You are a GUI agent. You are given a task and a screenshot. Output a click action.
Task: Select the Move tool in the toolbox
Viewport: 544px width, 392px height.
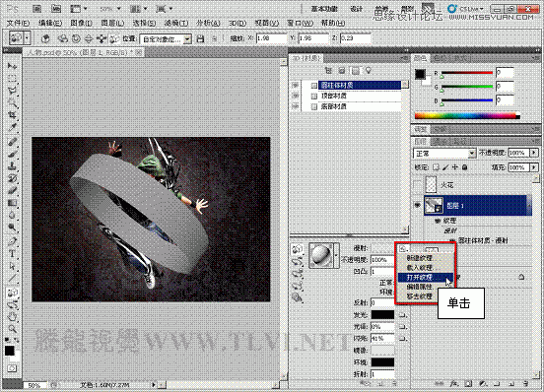coord(12,66)
